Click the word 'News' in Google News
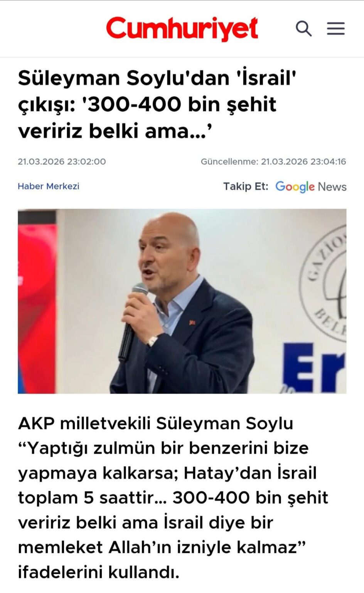 click(x=332, y=186)
